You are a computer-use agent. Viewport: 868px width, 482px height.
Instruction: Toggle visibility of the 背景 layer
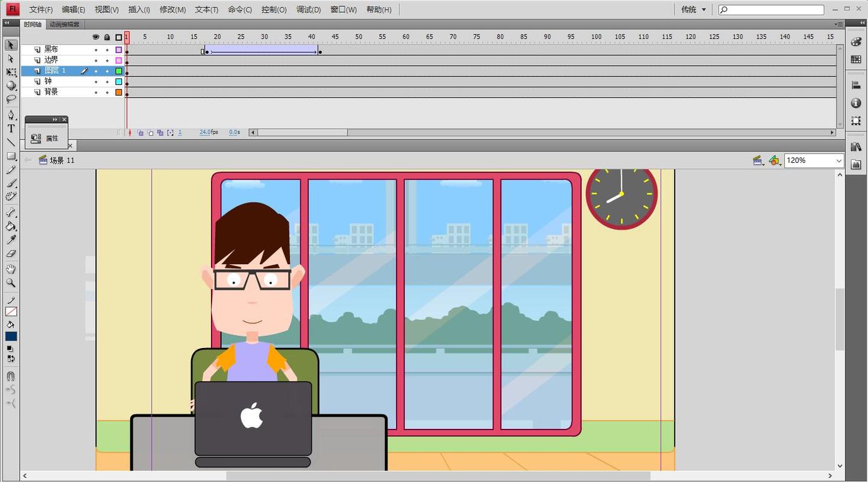pyautogui.click(x=96, y=93)
